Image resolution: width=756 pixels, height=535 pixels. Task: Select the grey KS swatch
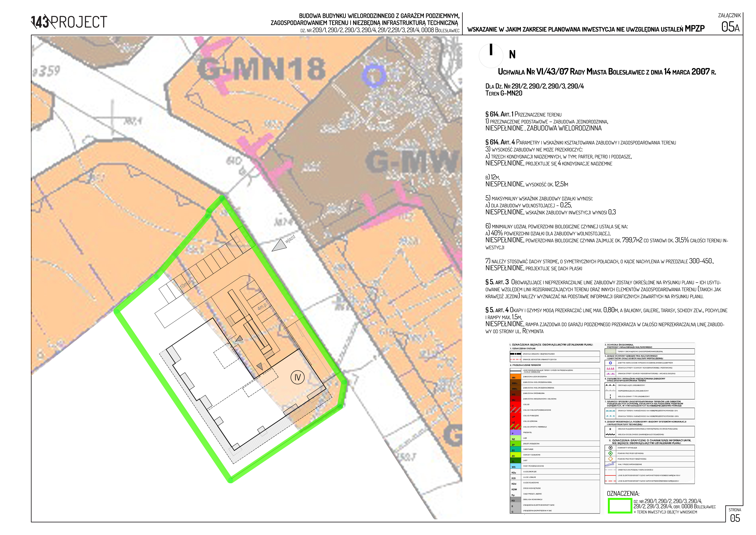[x=516, y=500]
